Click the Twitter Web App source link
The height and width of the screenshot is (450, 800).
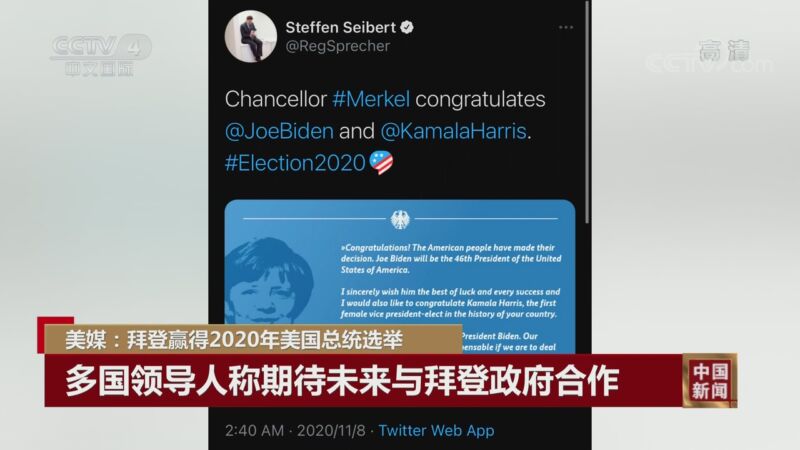[436, 431]
